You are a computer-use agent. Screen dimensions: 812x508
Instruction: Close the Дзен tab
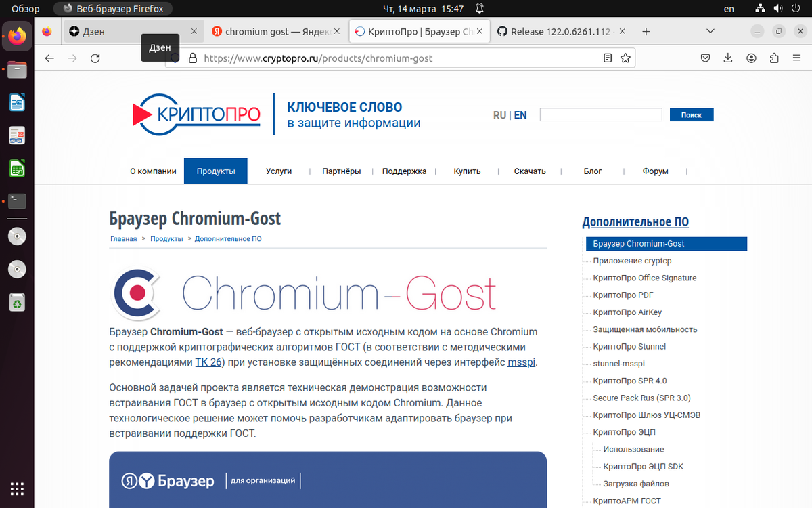(194, 31)
